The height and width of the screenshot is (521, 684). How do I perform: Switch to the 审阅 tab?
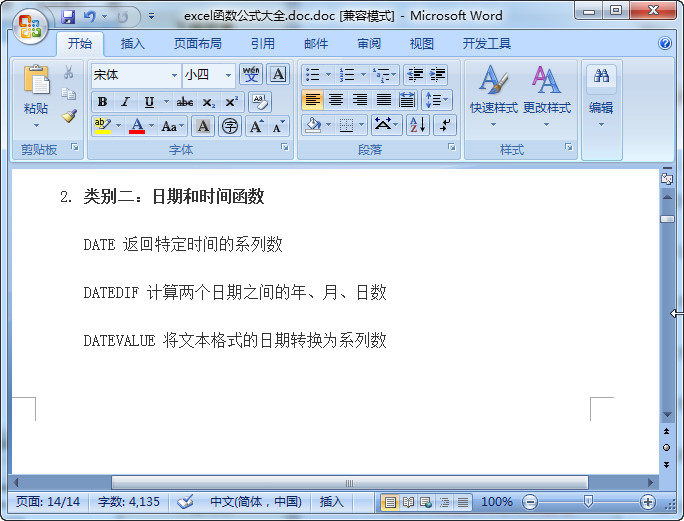[369, 43]
